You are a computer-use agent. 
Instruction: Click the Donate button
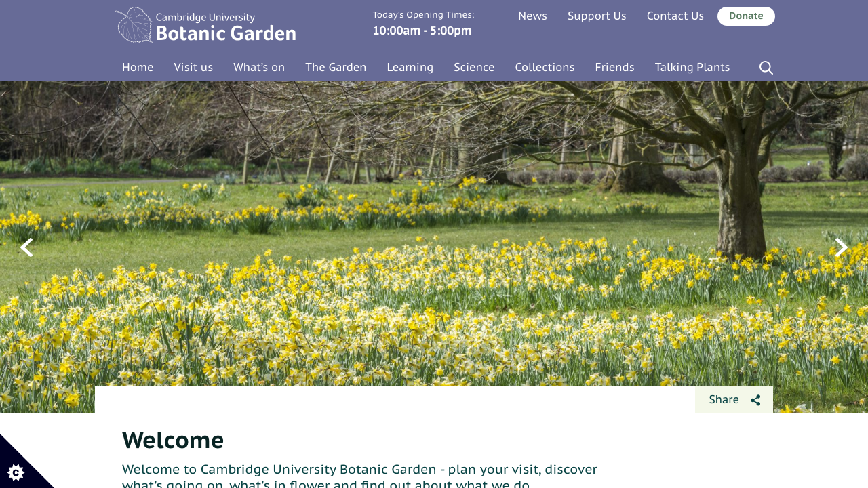(x=746, y=15)
